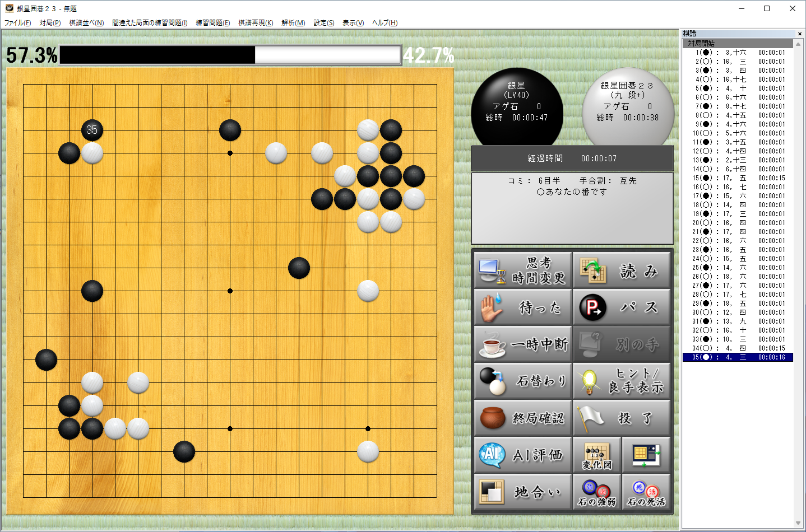The width and height of the screenshot is (806, 532).
Task: Pause the game with 一時中断
Action: pyautogui.click(x=522, y=344)
